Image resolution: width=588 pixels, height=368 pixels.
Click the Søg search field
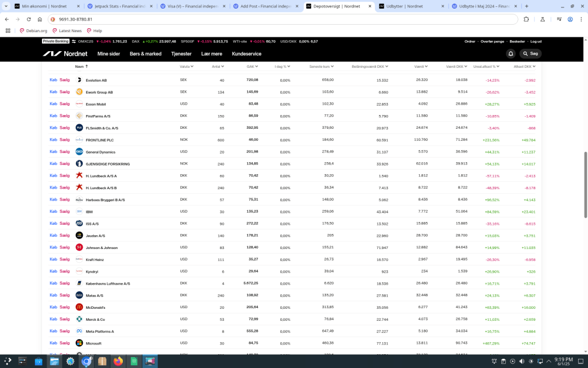(531, 53)
